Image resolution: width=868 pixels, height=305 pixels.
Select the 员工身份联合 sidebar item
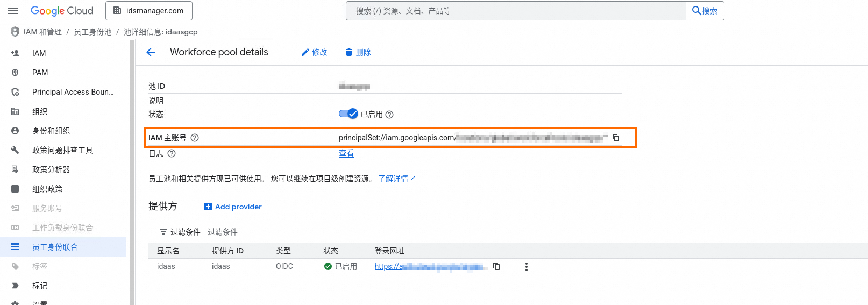[x=63, y=247]
